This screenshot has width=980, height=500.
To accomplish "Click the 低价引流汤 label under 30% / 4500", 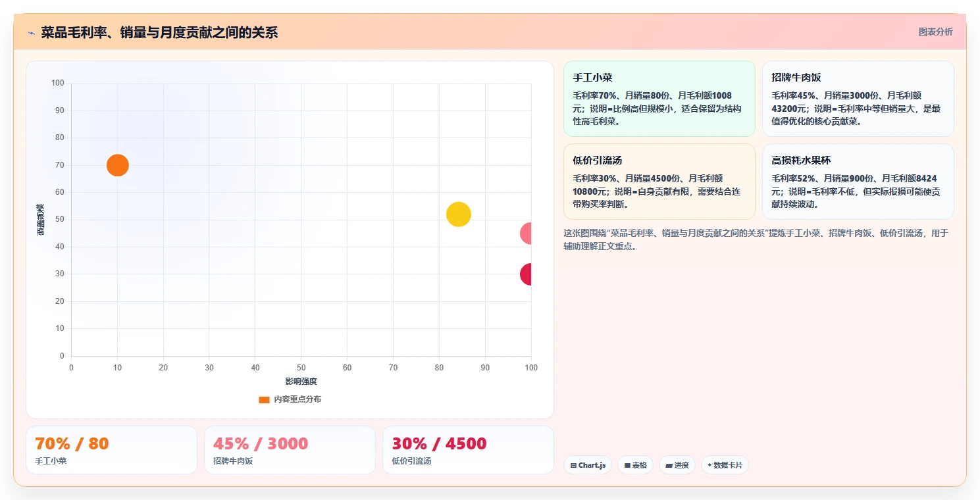I will (x=411, y=461).
